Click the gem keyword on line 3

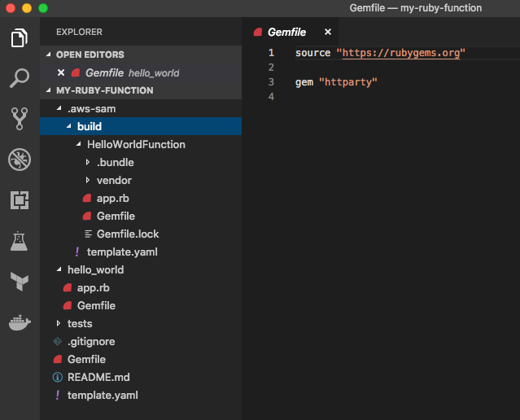(304, 82)
